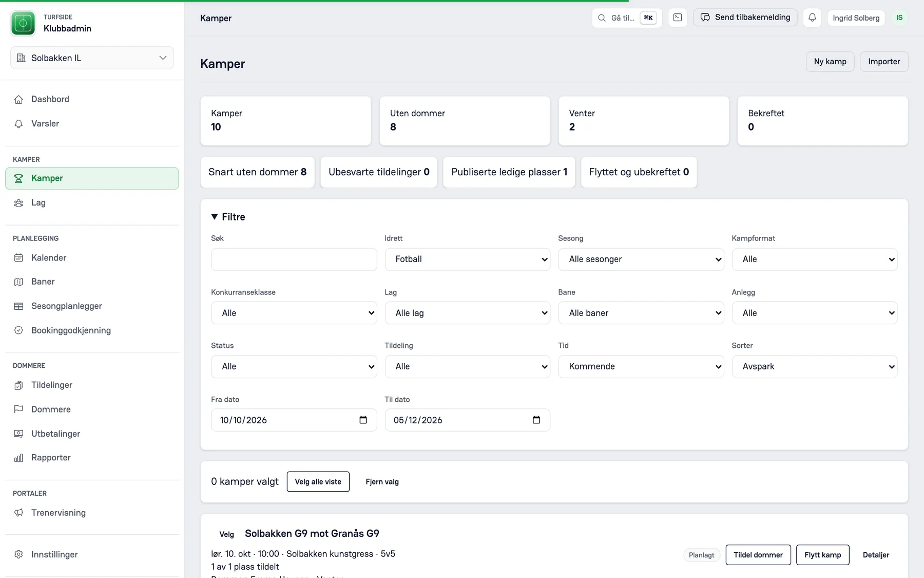The image size is (924, 578).
Task: Focus the Søk filter text field
Action: [294, 259]
